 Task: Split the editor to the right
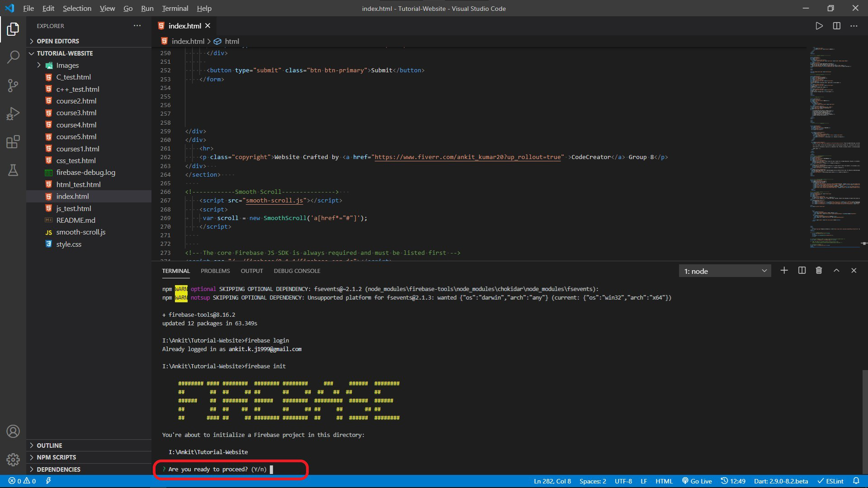coord(836,26)
